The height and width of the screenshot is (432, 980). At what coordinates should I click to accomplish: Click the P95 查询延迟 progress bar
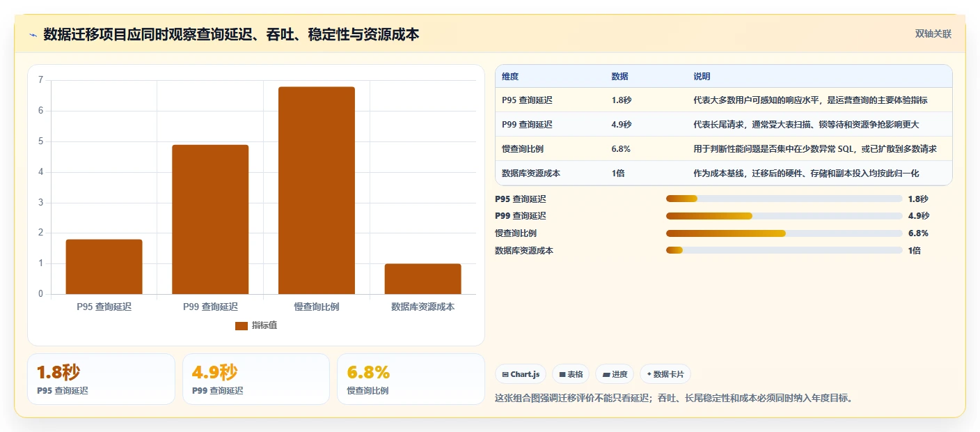pyautogui.click(x=784, y=199)
